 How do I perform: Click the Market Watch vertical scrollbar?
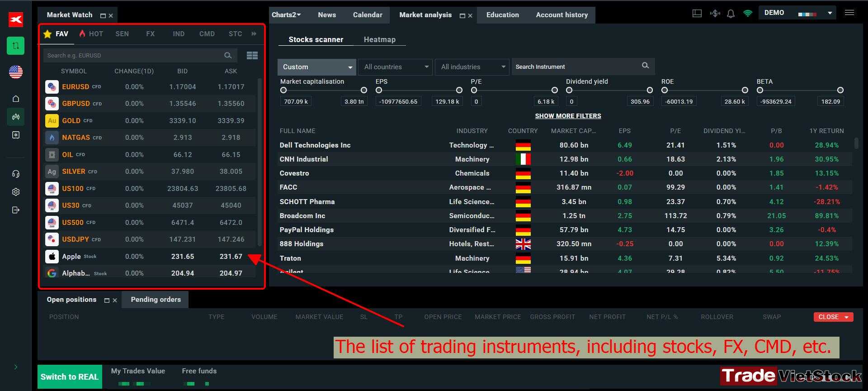click(x=259, y=162)
